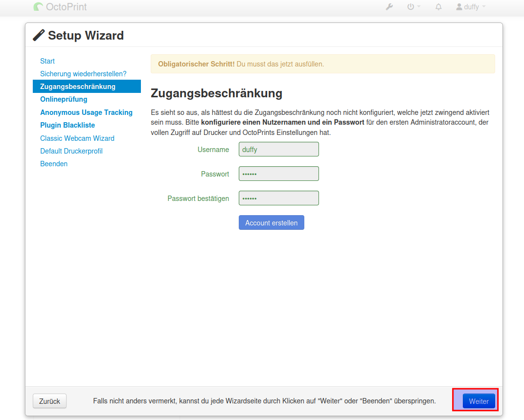Image resolution: width=524 pixels, height=420 pixels.
Task: Open the Sicherung wiederherstellen? step
Action: tap(83, 74)
